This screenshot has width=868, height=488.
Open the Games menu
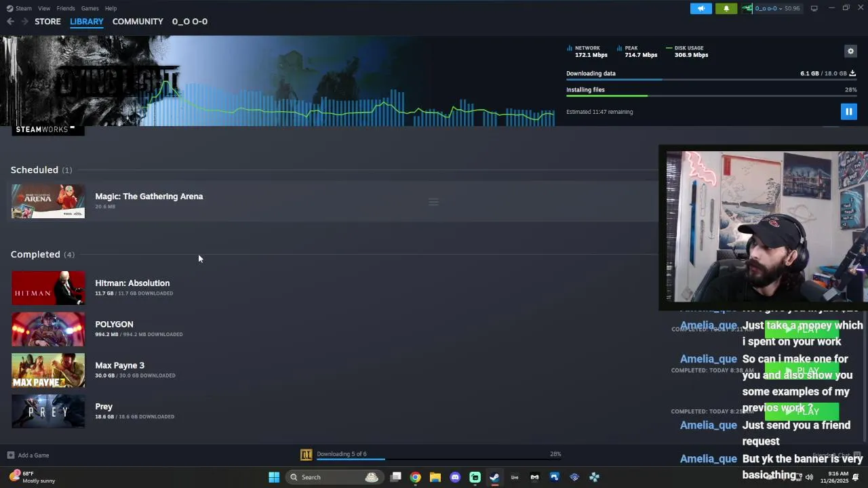click(90, 8)
